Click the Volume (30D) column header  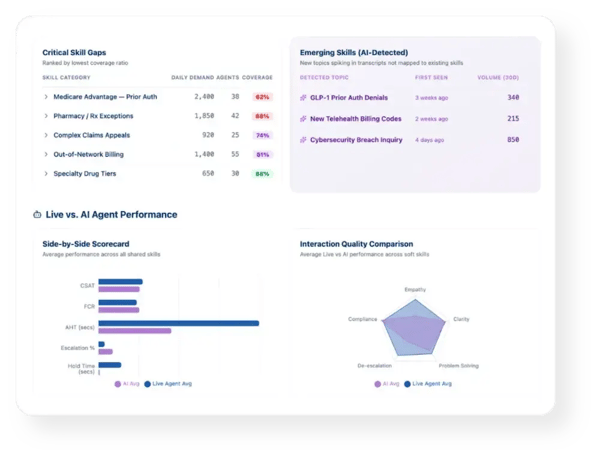pyautogui.click(x=498, y=77)
